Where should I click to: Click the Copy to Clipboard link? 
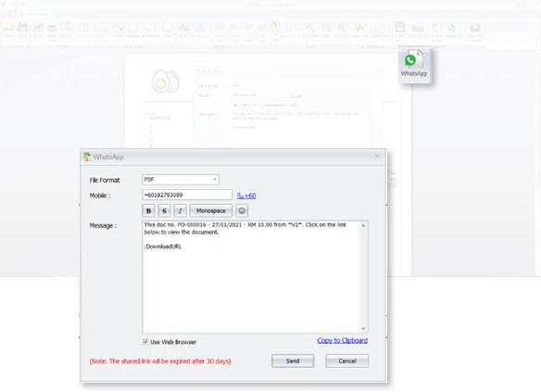tap(342, 341)
